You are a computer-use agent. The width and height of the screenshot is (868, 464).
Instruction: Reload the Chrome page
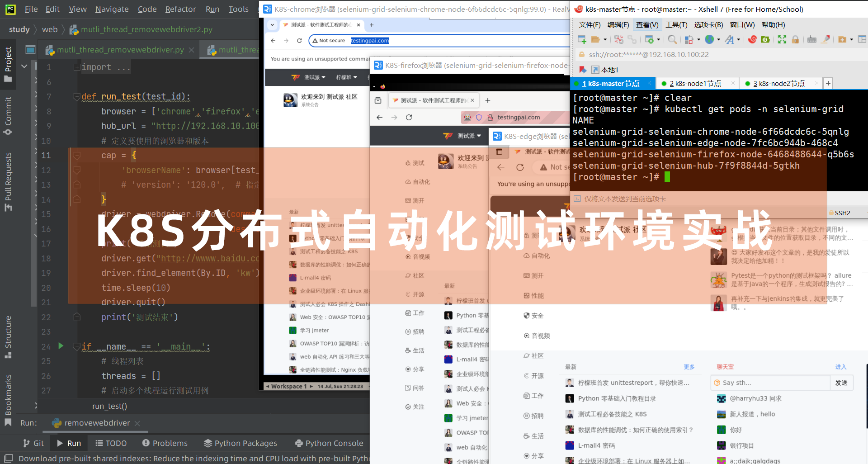tap(299, 41)
